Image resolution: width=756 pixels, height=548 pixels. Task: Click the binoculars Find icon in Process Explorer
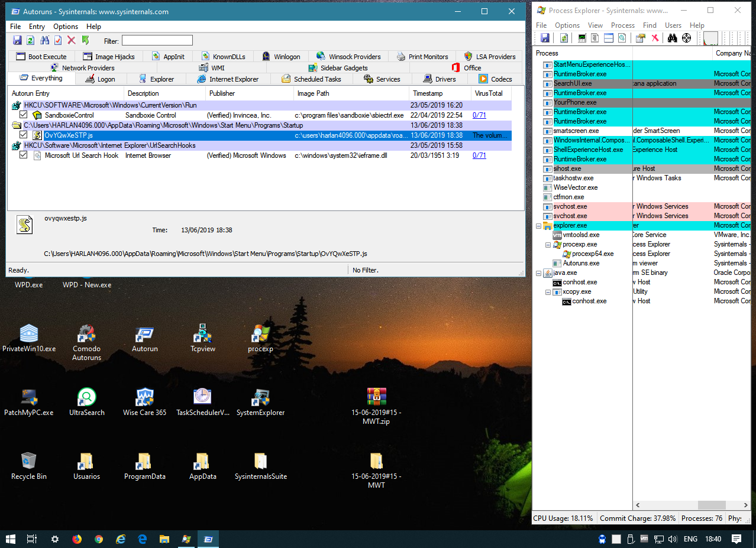pos(672,38)
